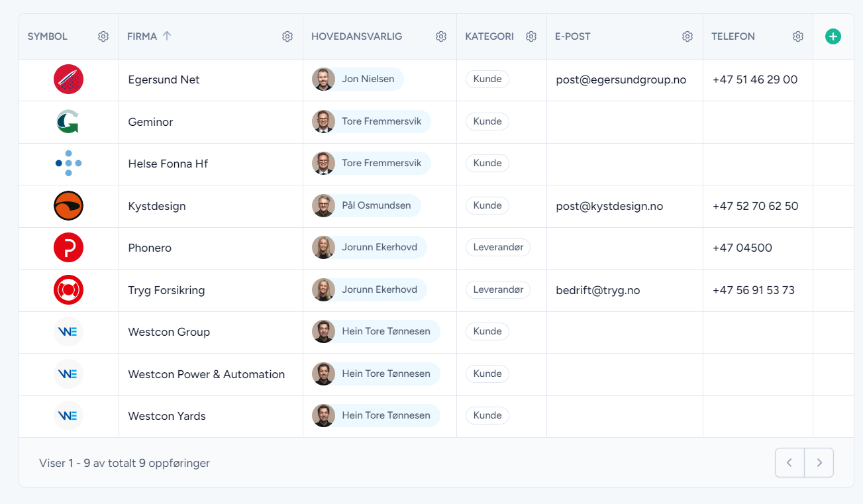Open Hovedansvarlig column gear settings

pyautogui.click(x=441, y=36)
